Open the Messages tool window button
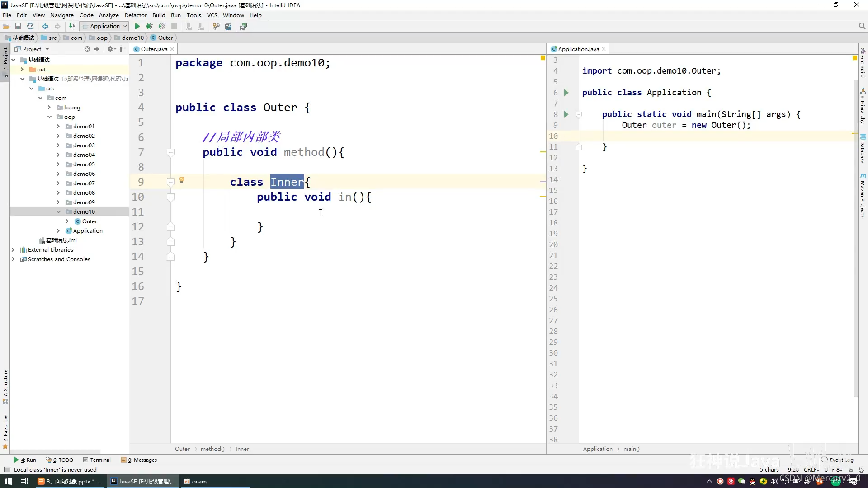The image size is (868, 488). (x=139, y=460)
